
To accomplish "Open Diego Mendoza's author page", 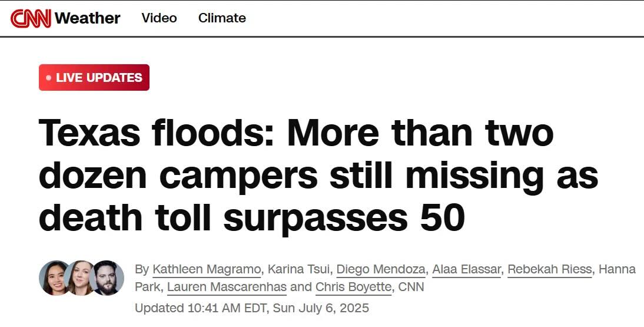I will [381, 269].
